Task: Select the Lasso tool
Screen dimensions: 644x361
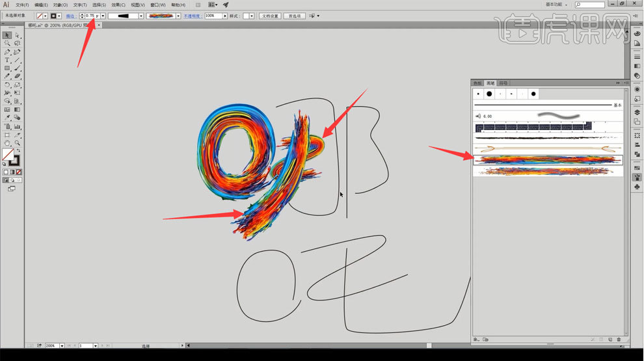Action: [x=18, y=44]
